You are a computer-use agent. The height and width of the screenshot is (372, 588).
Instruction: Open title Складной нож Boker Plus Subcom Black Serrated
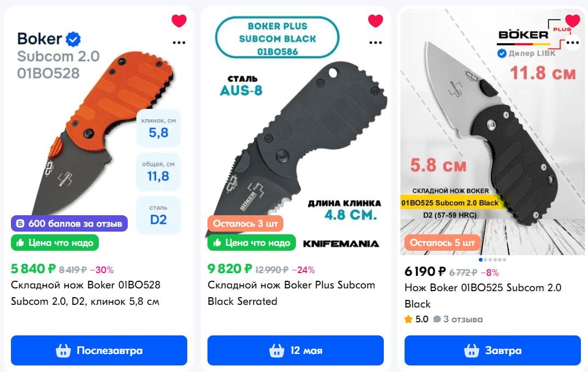tap(291, 293)
